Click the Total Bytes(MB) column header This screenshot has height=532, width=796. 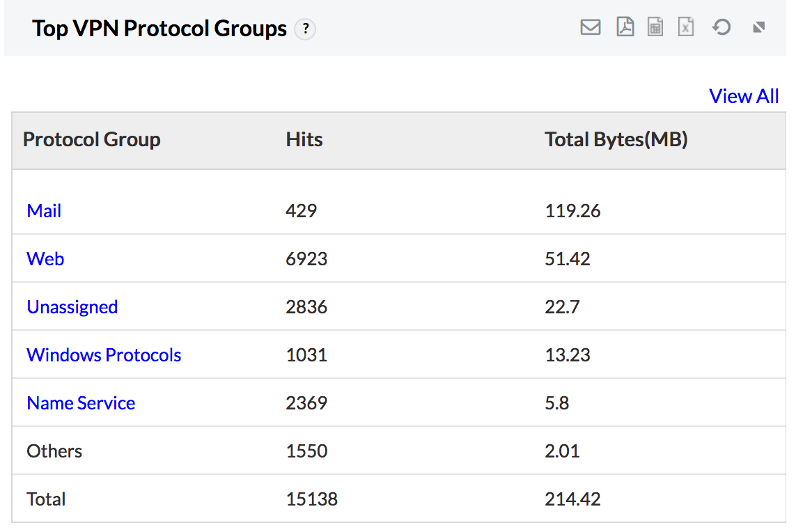(x=616, y=139)
